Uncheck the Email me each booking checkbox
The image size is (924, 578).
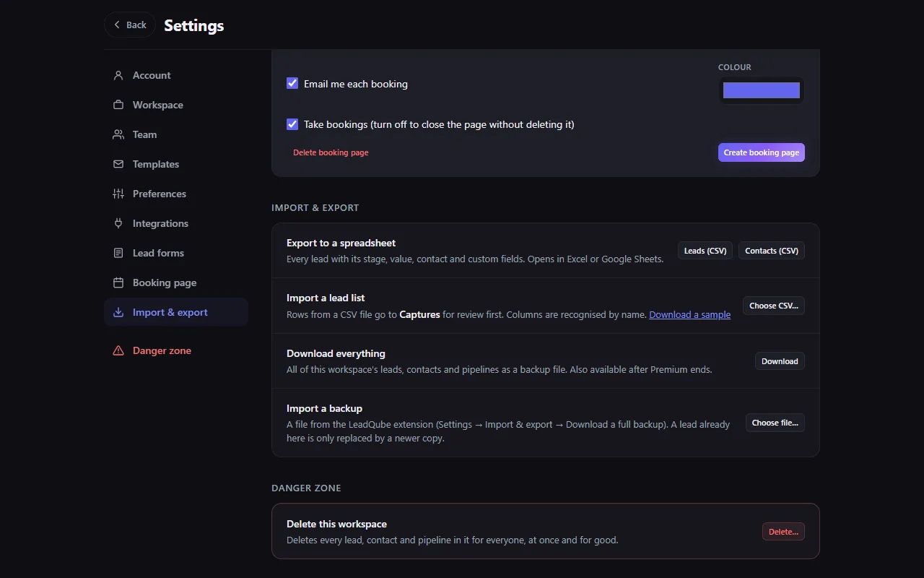pyautogui.click(x=292, y=83)
